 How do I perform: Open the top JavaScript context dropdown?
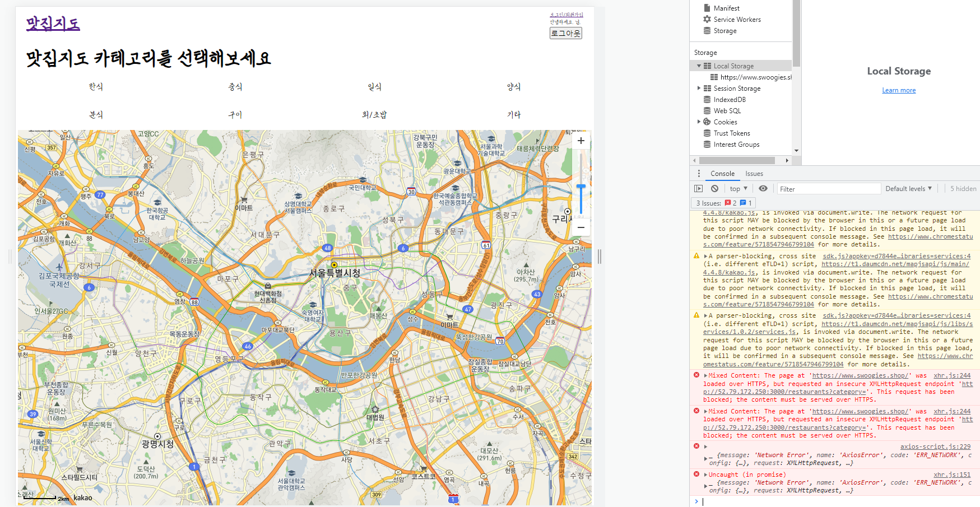point(739,189)
